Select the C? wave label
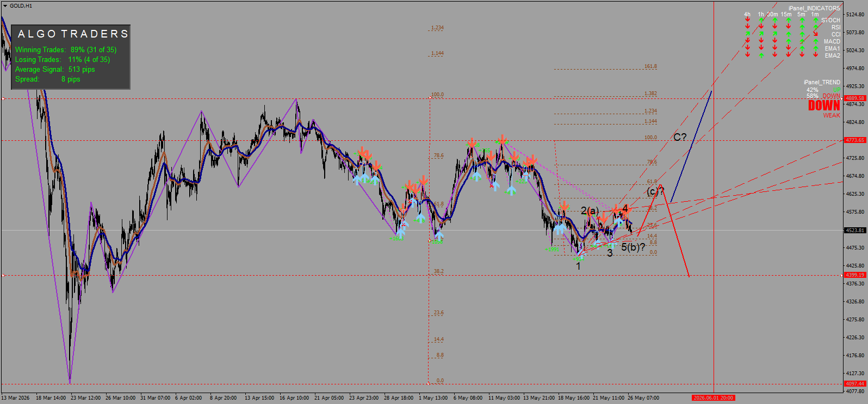 pyautogui.click(x=680, y=137)
